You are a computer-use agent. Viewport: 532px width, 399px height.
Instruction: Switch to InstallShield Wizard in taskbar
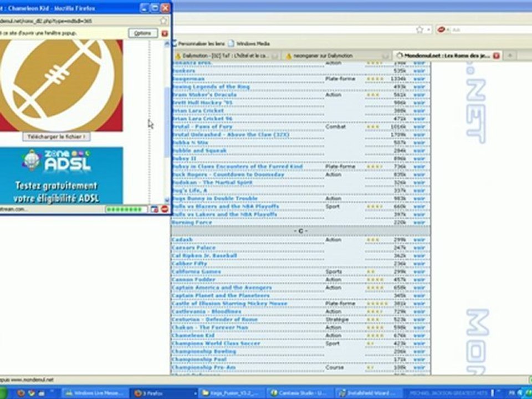(368, 393)
